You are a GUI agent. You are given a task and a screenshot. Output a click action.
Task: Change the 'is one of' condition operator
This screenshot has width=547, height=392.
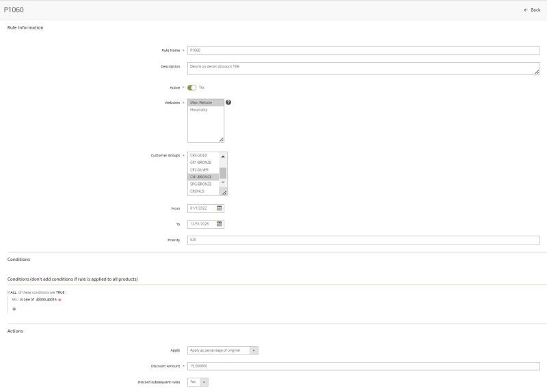click(x=27, y=300)
